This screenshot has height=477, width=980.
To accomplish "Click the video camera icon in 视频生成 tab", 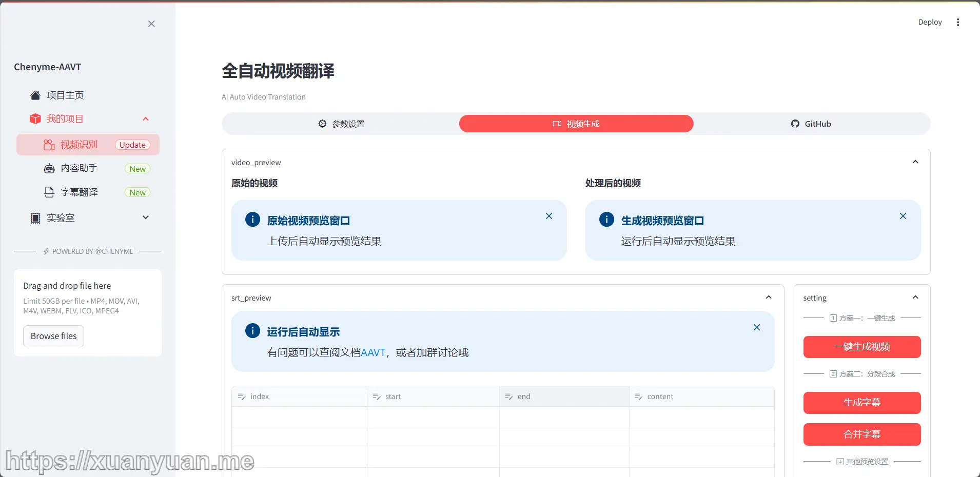I will [557, 124].
